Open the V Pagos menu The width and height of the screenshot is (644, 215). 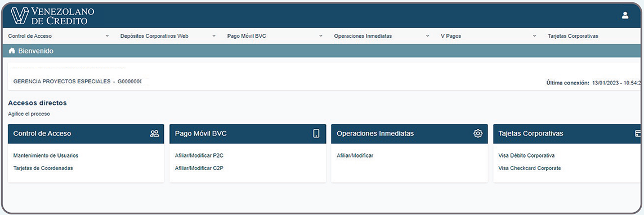[451, 36]
